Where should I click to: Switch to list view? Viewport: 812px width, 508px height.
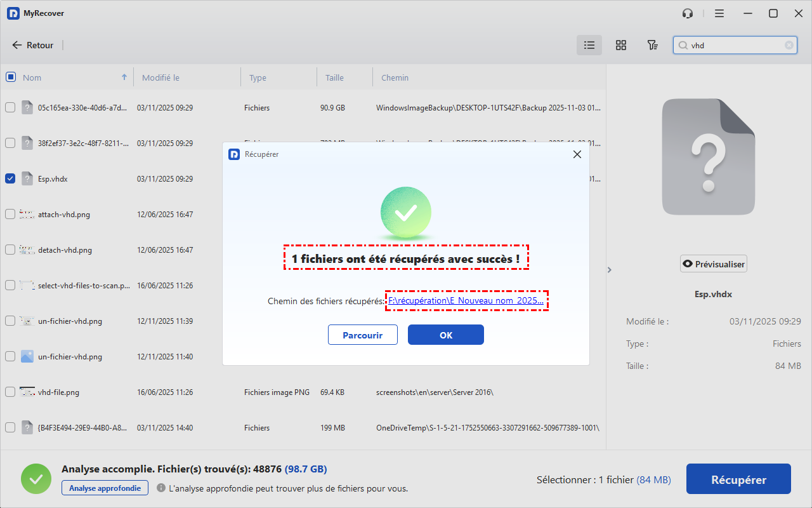tap(589, 45)
